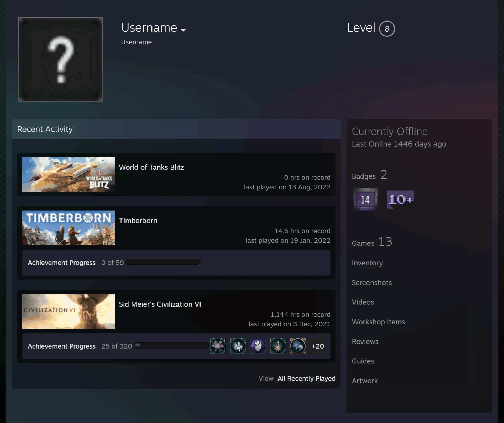This screenshot has height=423, width=504.
Task: Click Civilization VI achievement progress bar
Action: point(171,346)
